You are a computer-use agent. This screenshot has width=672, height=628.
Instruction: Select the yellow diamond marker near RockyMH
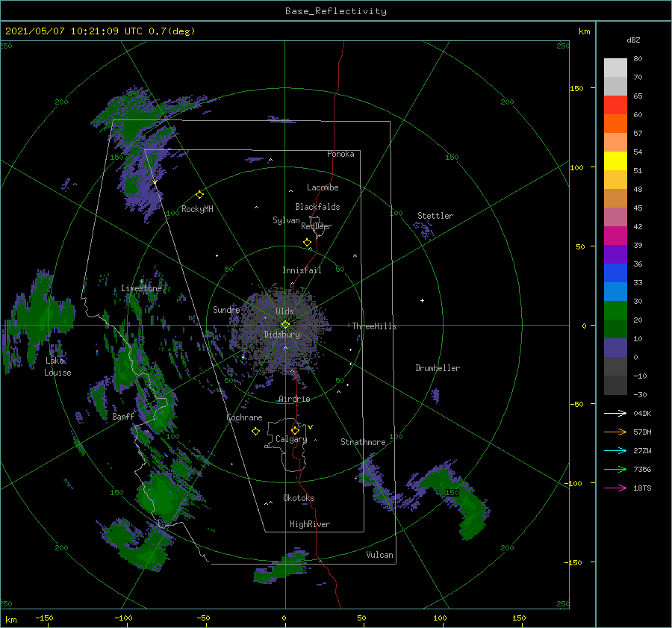point(199,195)
